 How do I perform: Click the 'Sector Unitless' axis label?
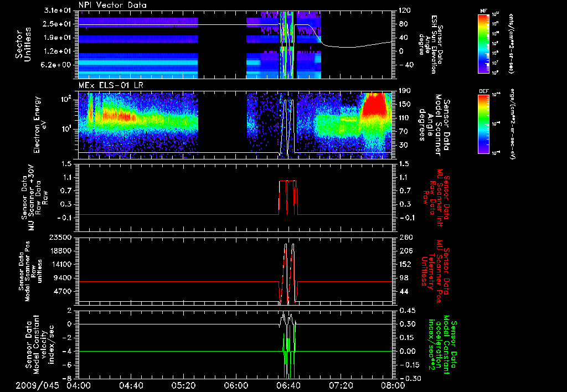click(23, 44)
